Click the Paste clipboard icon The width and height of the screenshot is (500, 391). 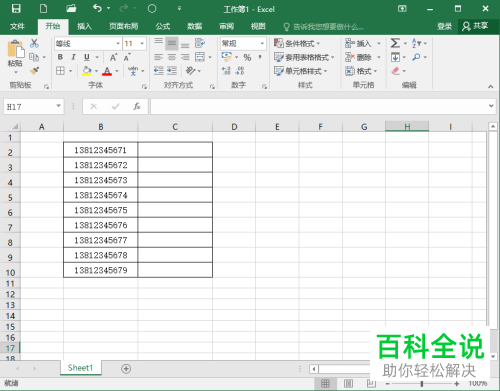pos(16,49)
